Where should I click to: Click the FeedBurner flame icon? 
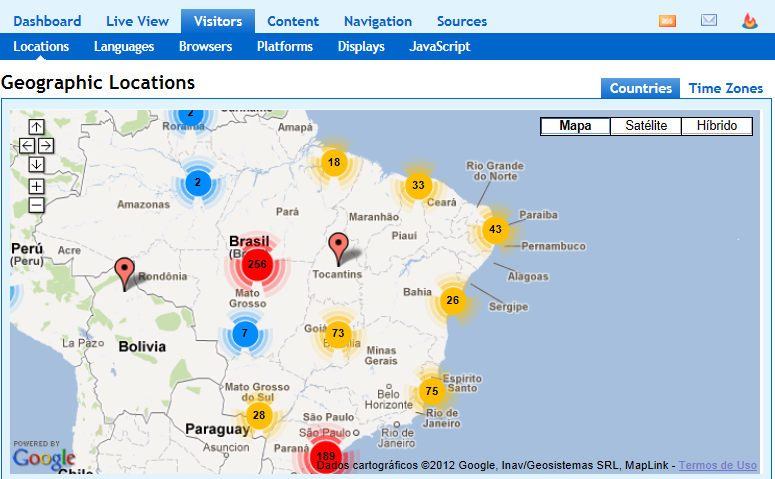[x=750, y=21]
